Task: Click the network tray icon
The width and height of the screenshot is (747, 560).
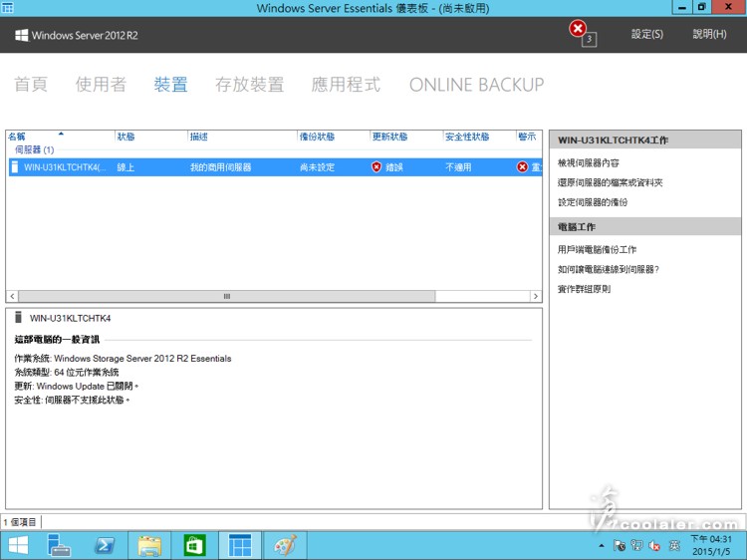Action: click(636, 545)
